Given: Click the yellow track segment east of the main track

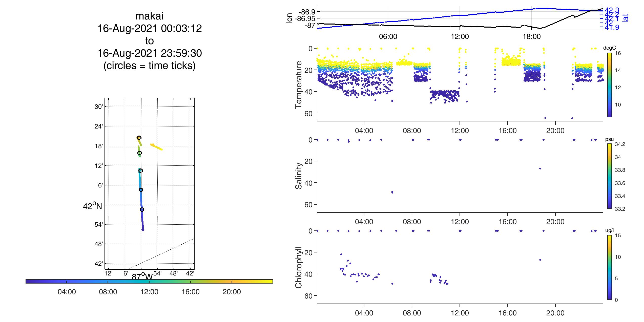Looking at the screenshot, I should click(156, 147).
